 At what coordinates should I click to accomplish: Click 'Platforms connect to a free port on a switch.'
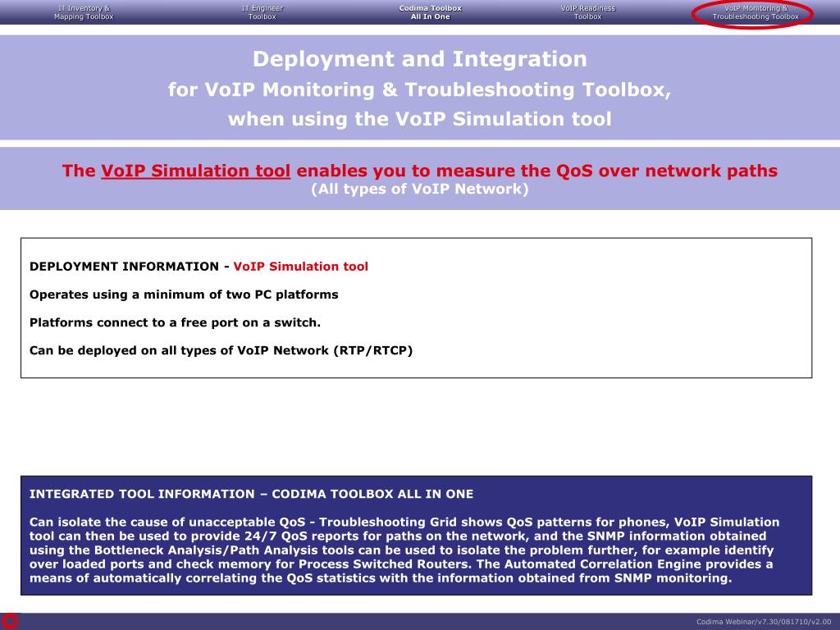tap(176, 322)
